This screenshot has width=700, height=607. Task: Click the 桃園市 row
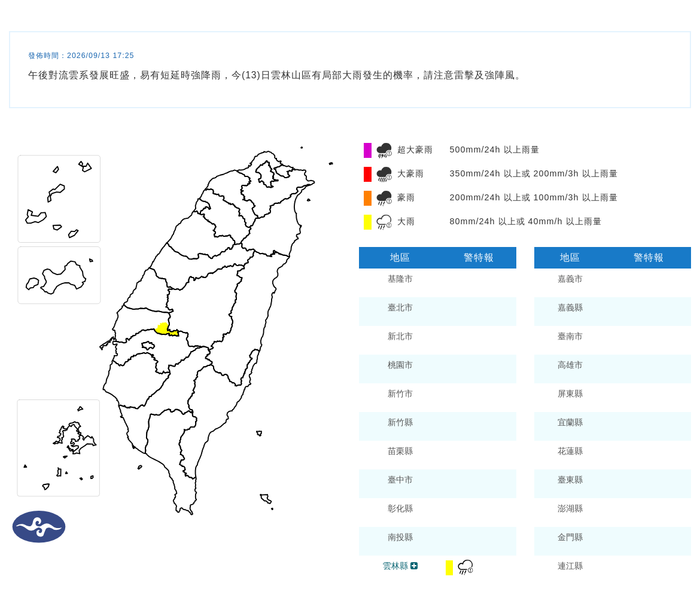pos(437,369)
